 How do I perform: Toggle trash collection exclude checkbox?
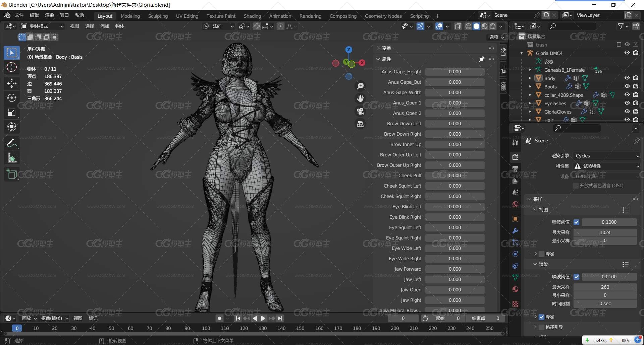tap(619, 45)
